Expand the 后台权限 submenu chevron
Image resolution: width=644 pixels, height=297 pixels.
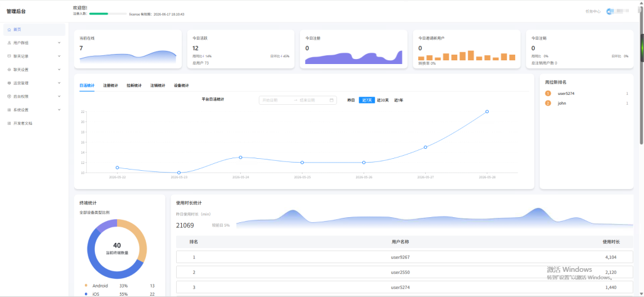pyautogui.click(x=59, y=97)
